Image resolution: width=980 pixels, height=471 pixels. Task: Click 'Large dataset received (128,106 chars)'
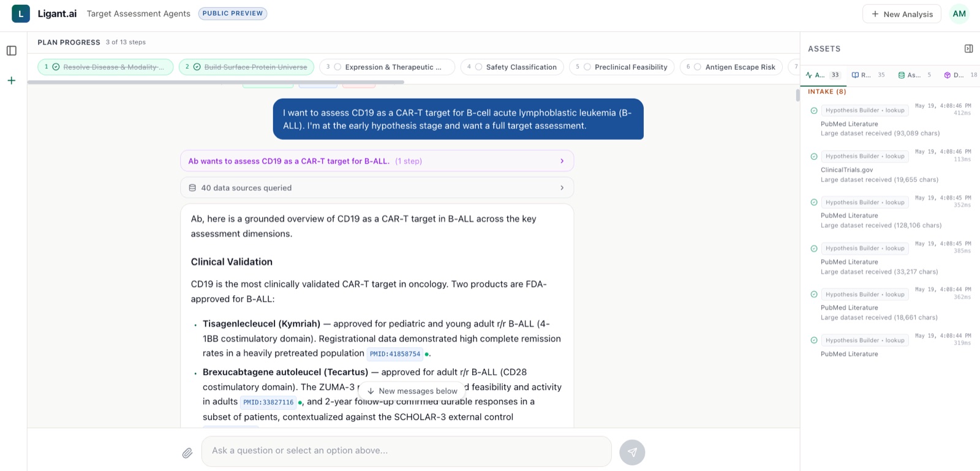881,225
